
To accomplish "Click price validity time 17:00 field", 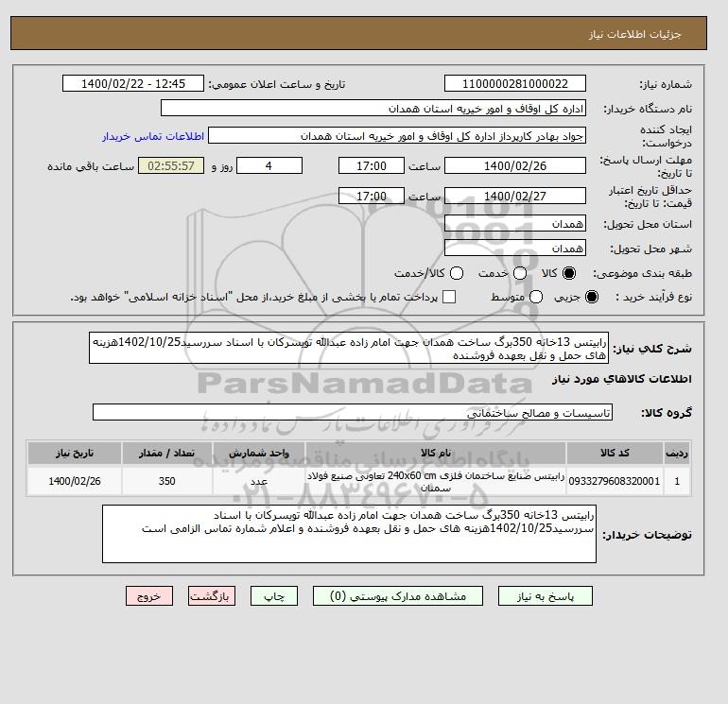I will coord(372,196).
